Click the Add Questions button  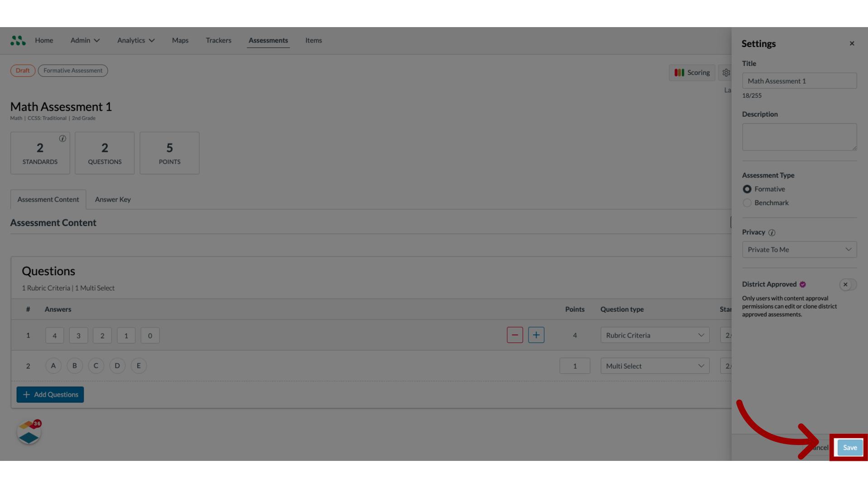coord(50,394)
